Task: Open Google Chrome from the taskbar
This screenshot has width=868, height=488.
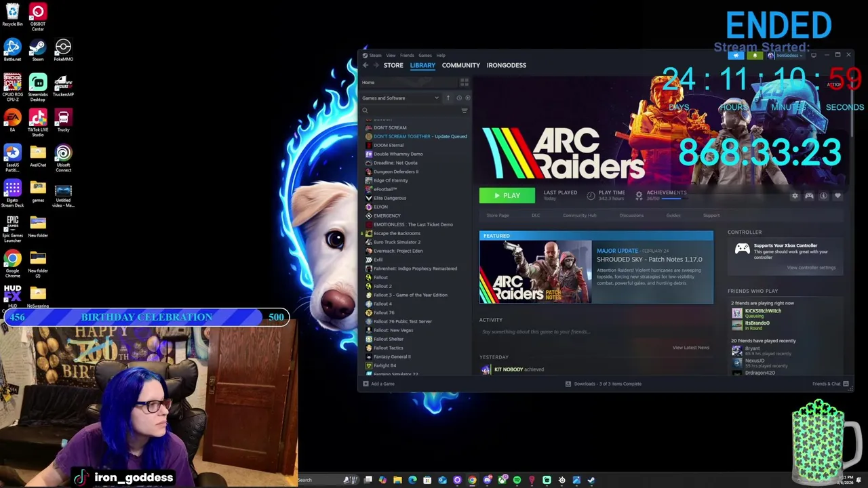Action: coord(472,480)
